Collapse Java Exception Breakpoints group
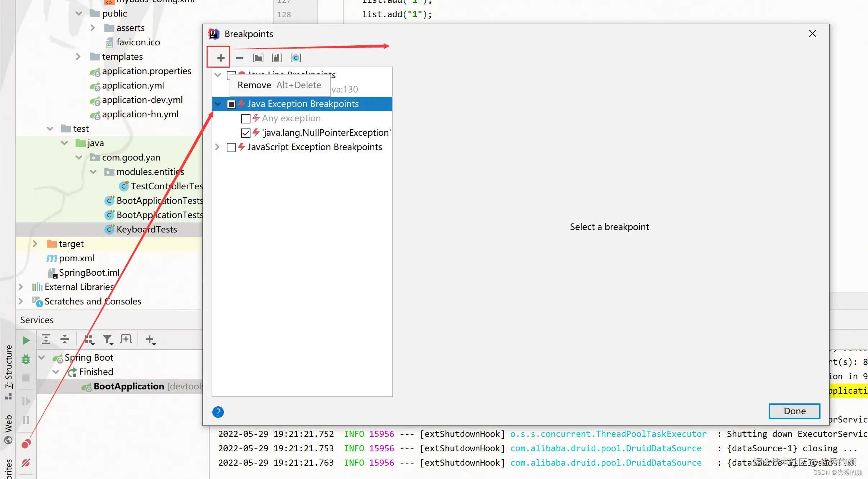 (218, 104)
